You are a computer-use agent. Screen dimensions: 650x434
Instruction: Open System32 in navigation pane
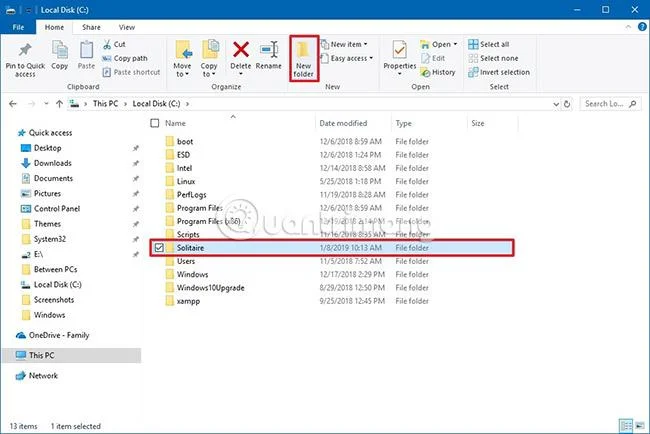coord(44,239)
